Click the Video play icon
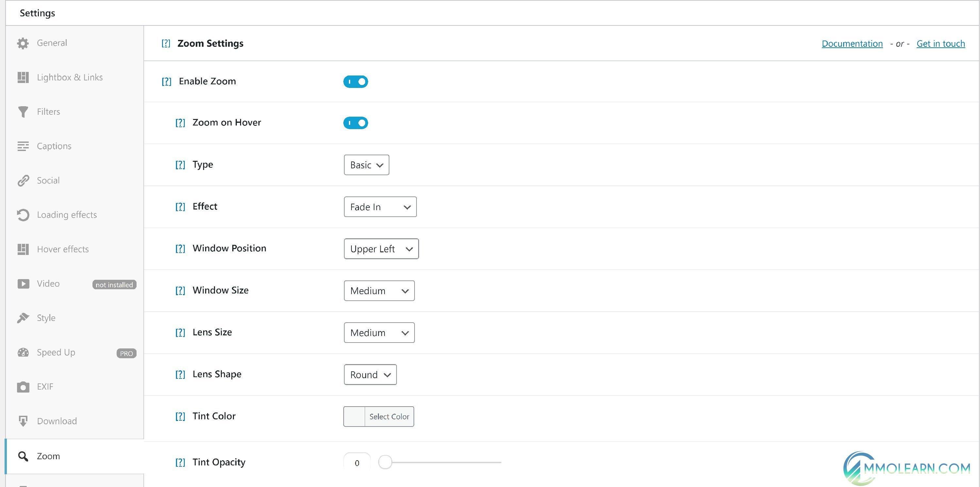 tap(23, 284)
